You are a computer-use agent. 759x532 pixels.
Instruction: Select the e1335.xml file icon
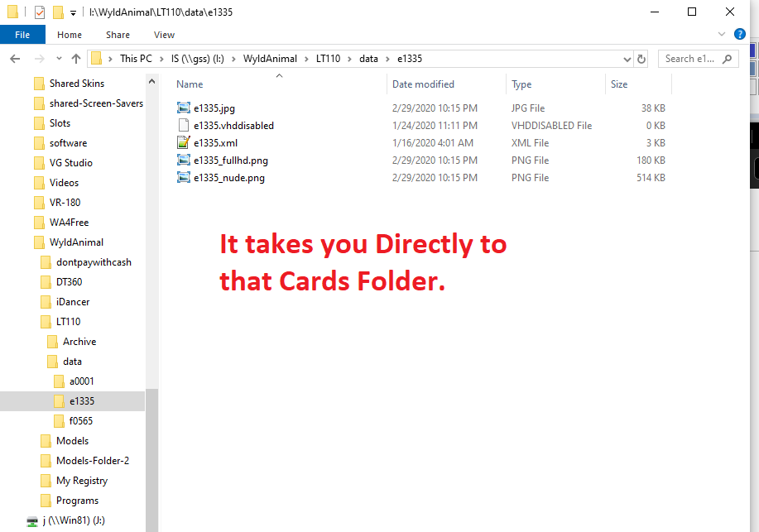tap(184, 143)
